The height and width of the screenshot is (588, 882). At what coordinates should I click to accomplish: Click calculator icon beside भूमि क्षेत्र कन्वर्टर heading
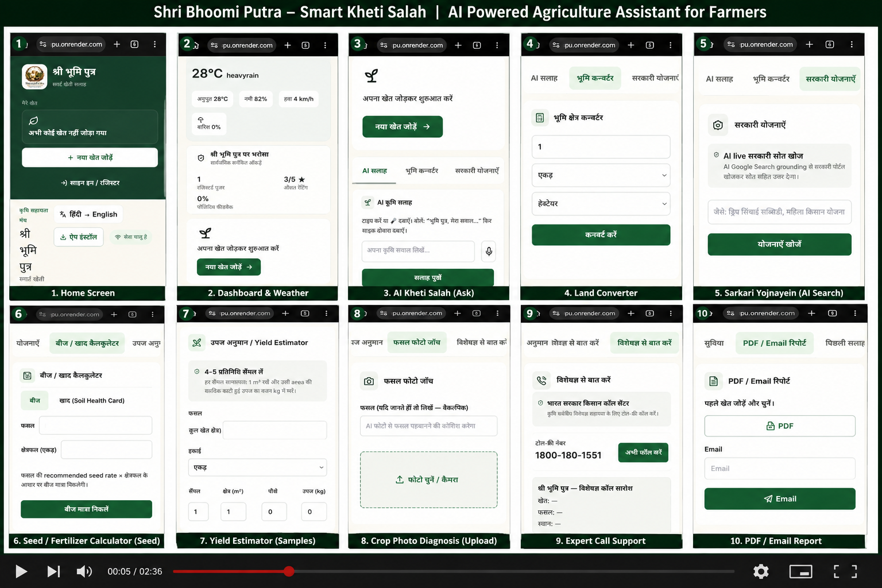coord(540,118)
